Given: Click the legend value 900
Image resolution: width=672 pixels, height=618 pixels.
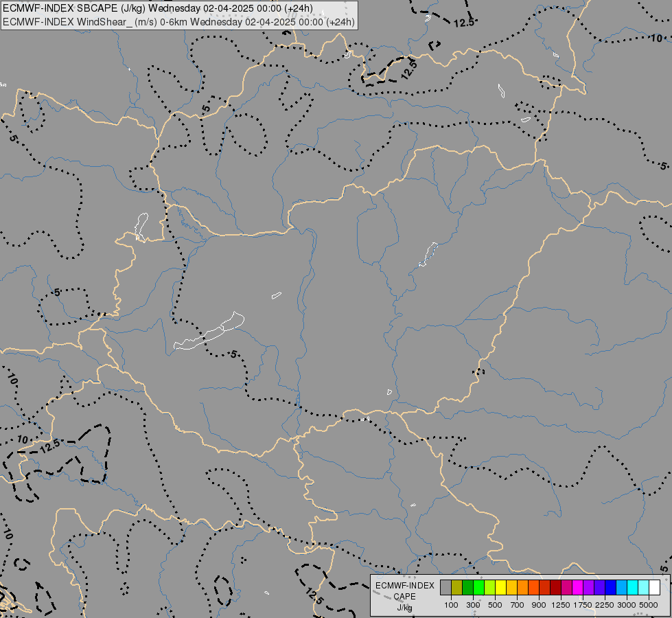Looking at the screenshot, I should tap(539, 605).
